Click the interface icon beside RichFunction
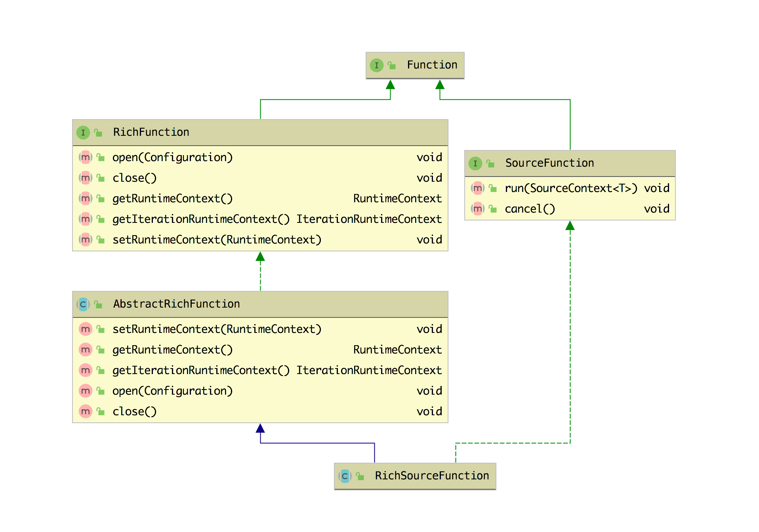Image resolution: width=759 pixels, height=532 pixels. [83, 133]
